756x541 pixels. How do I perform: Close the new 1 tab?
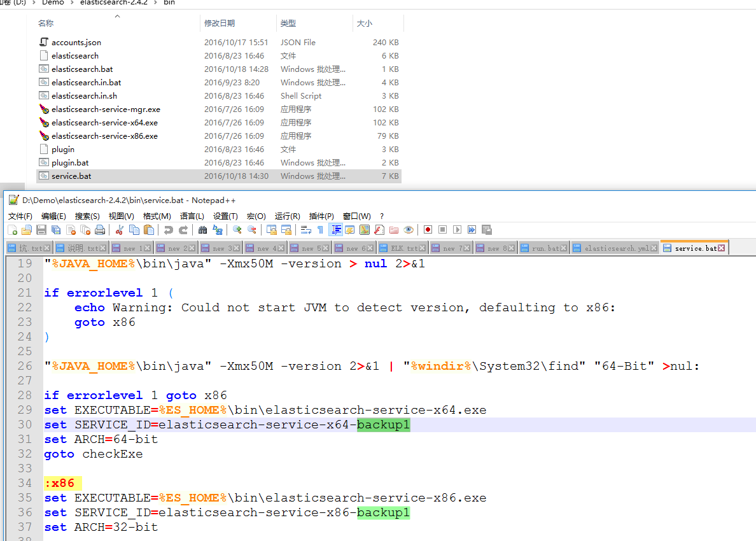pos(148,248)
